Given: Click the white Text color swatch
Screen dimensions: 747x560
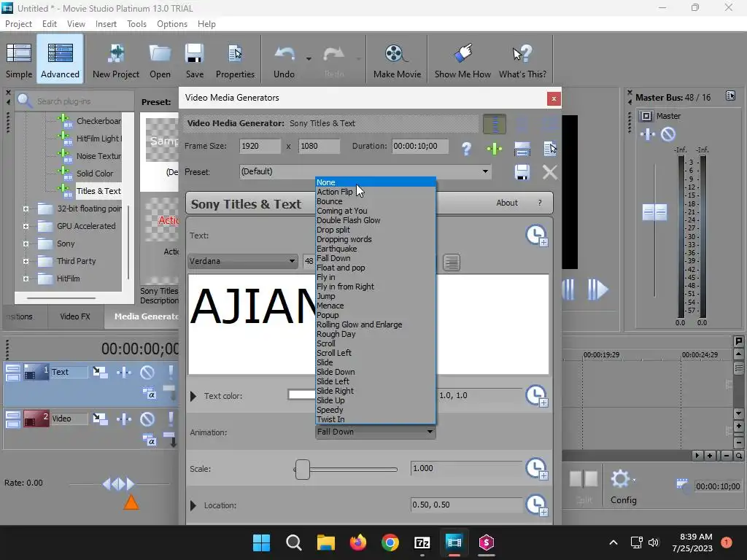Looking at the screenshot, I should click(x=301, y=394).
